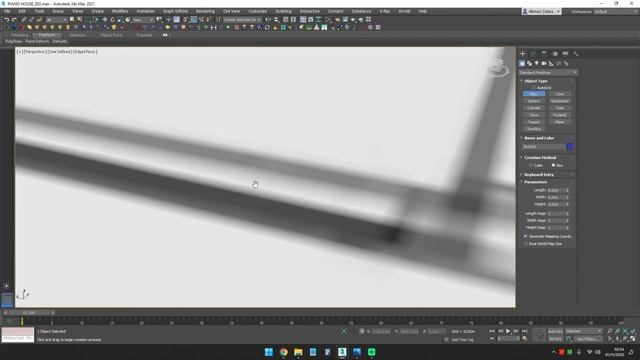Viewport: 640px width, 360px height.
Task: Click the Windows Start button
Action: click(x=269, y=352)
